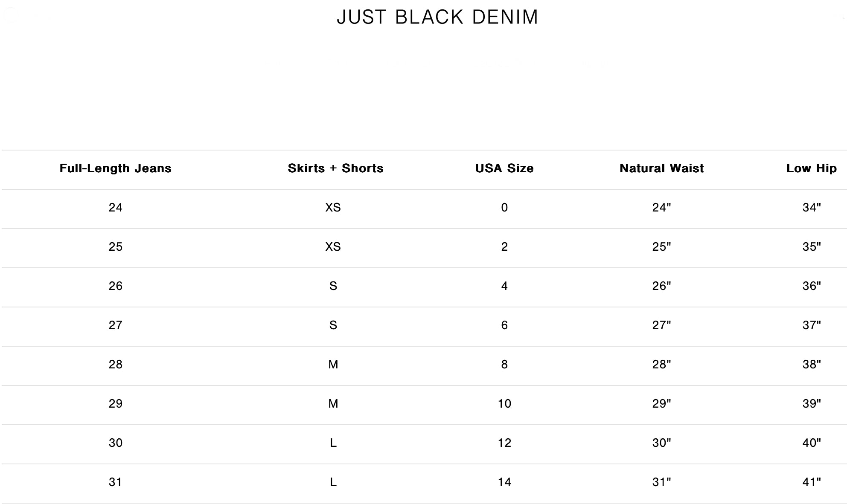Image resolution: width=847 pixels, height=504 pixels.
Task: Click the JUST BLACK DENIM title
Action: point(437,17)
